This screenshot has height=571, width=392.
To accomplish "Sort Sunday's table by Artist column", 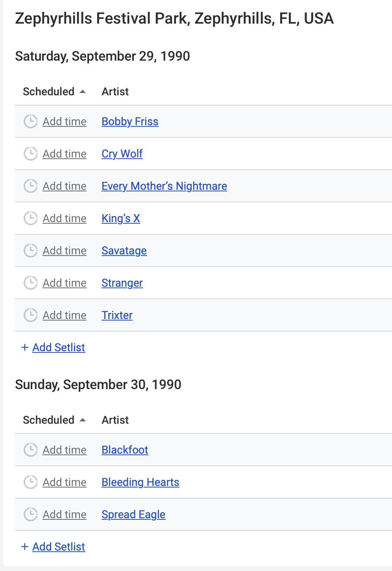I will tap(115, 420).
